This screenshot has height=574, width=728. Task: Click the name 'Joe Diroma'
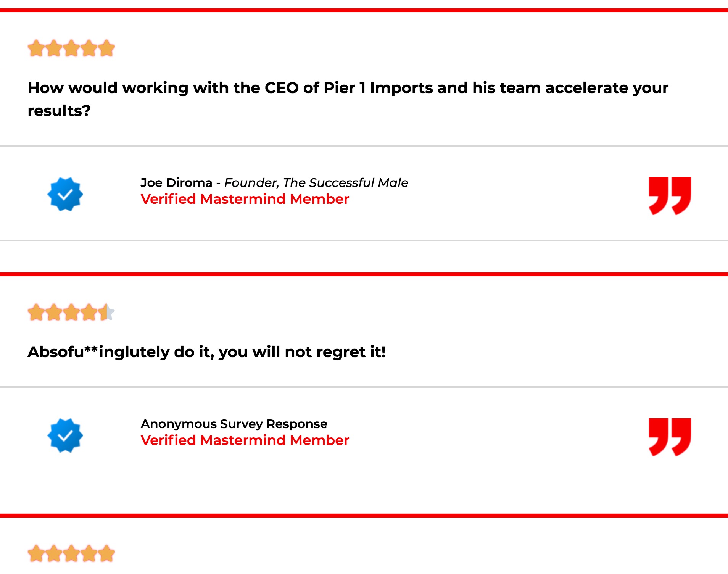(176, 183)
